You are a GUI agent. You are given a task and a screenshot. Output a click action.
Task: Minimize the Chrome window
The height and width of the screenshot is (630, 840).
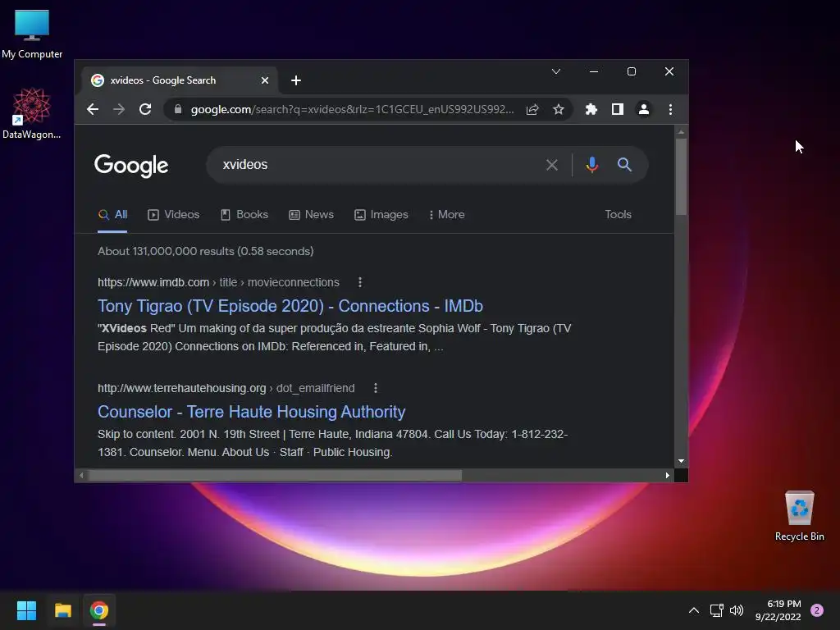[x=594, y=71]
